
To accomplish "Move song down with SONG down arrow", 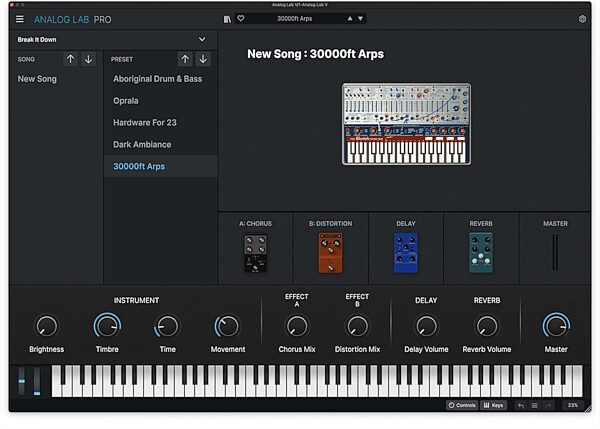I will point(88,59).
